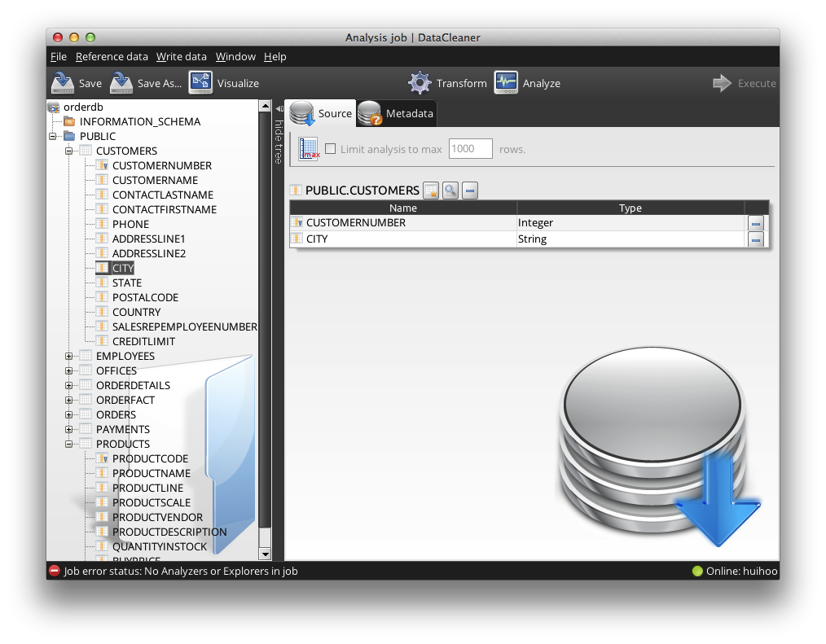Remove the CITY column from the source
Viewport: 826px width, 644px height.
755,239
